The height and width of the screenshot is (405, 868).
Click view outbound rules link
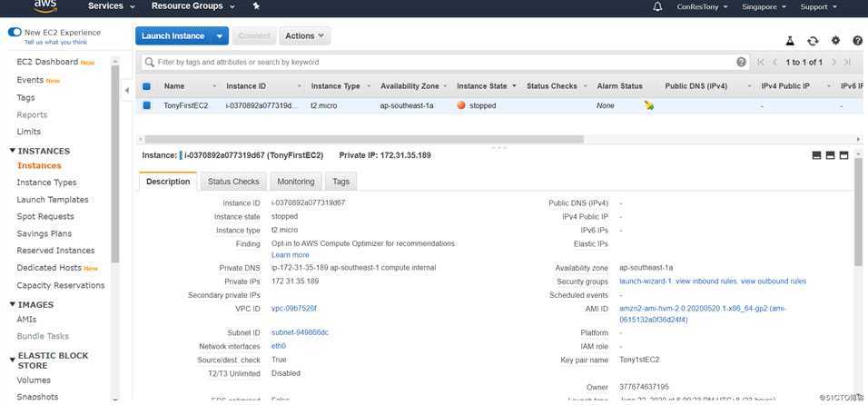pos(774,282)
